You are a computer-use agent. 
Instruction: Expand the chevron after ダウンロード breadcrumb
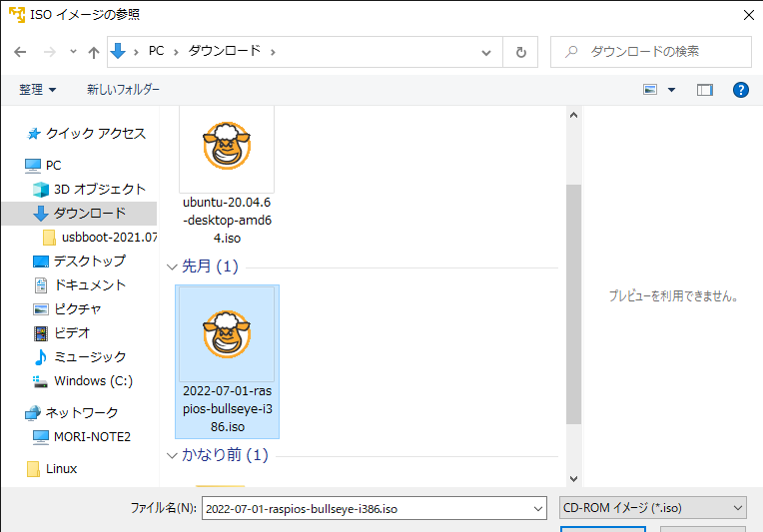273,52
